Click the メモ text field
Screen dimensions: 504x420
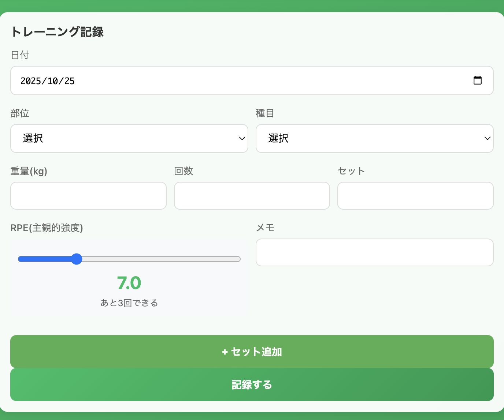[374, 252]
